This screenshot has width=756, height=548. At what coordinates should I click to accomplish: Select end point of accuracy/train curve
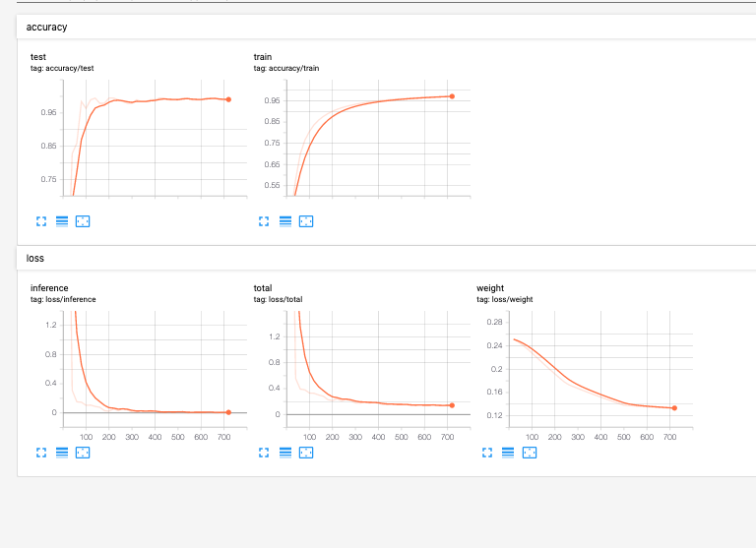tap(452, 96)
